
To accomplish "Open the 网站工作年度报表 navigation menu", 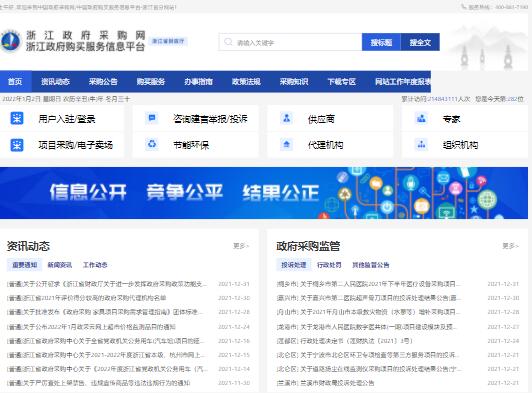I will click(x=402, y=81).
